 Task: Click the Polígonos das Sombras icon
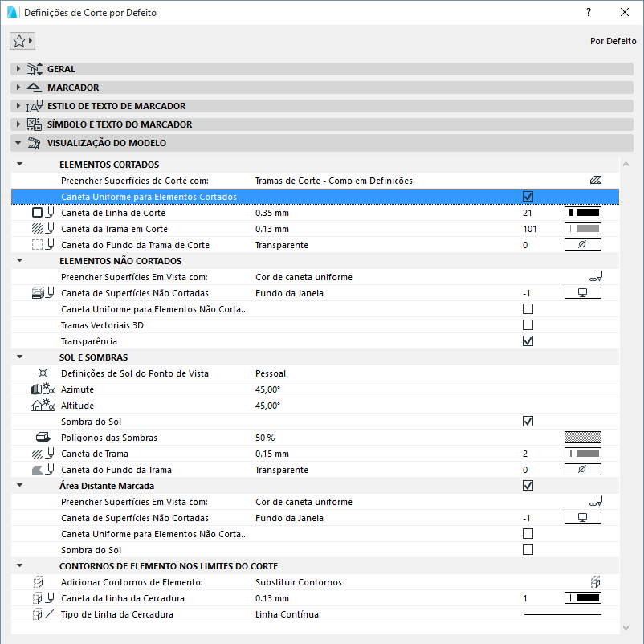(43, 438)
